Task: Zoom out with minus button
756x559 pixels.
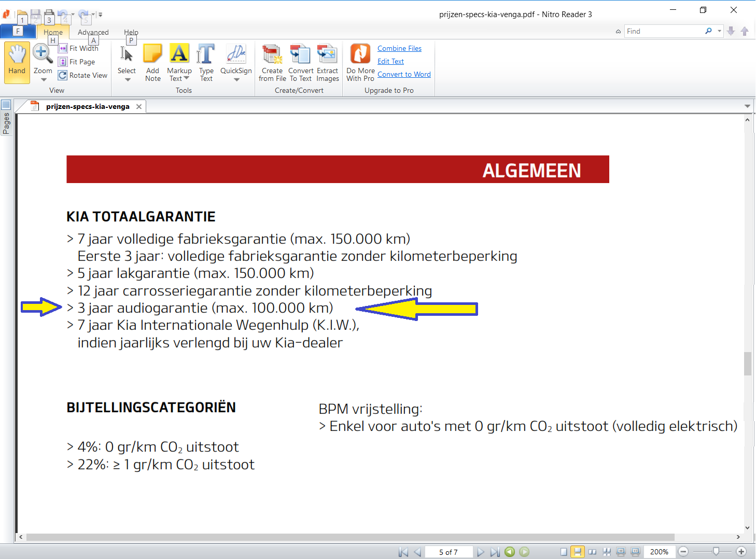Action: [x=683, y=552]
